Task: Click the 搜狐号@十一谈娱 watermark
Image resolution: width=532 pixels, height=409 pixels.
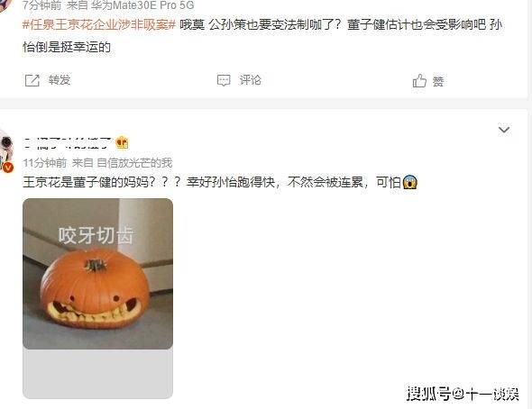Action: 463,394
